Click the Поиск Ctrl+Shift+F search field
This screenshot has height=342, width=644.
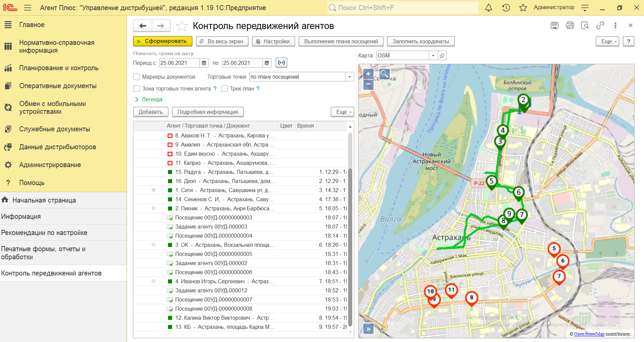coord(403,8)
